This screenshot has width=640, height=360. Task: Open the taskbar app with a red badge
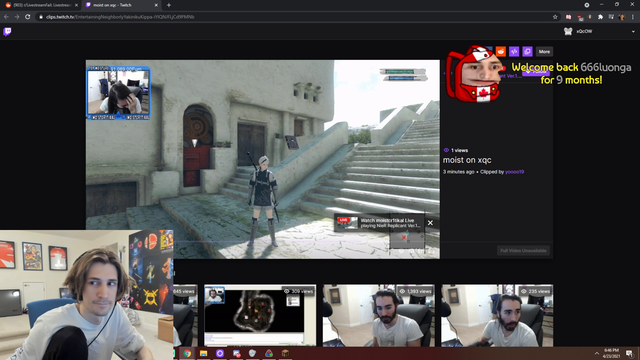click(x=236, y=353)
